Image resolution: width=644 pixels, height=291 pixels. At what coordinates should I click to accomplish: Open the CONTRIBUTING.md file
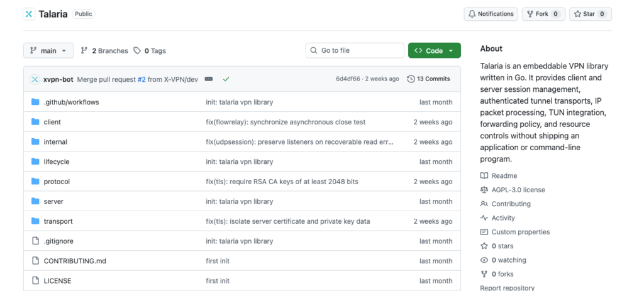pos(75,261)
